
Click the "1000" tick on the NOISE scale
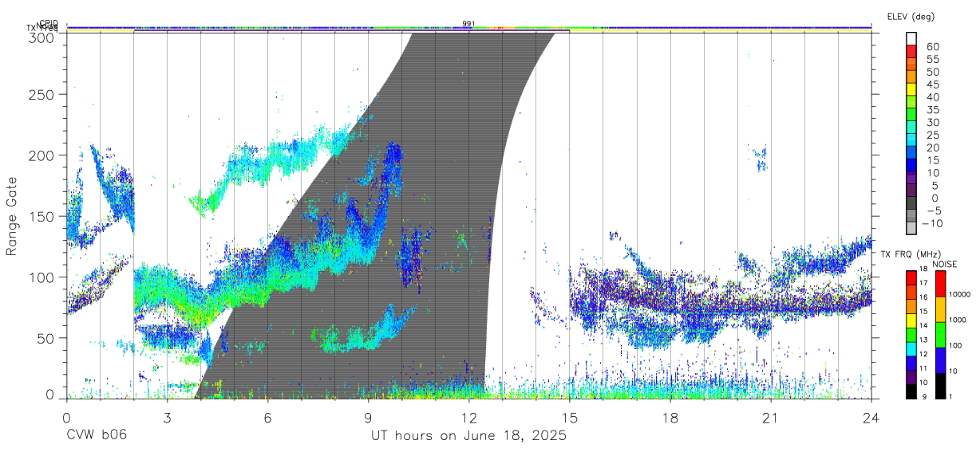tap(958, 320)
